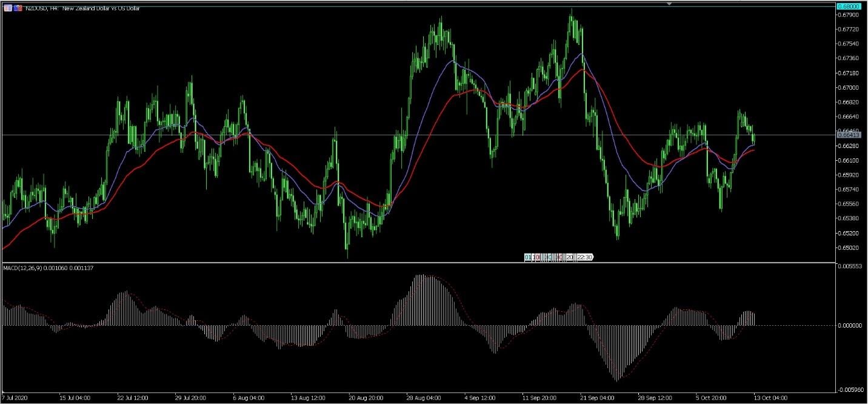Click the flag icon next to NZDUSD title
Image resolution: width=868 pixels, height=404 pixels.
(x=18, y=8)
